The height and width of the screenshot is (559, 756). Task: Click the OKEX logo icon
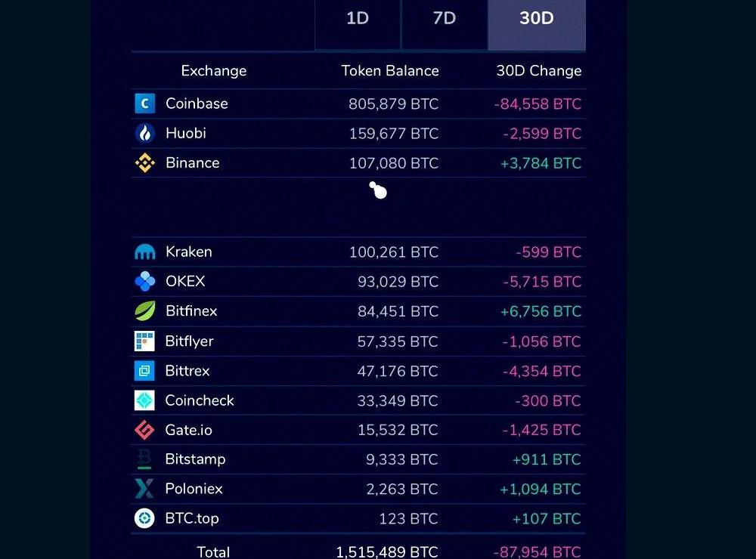144,282
